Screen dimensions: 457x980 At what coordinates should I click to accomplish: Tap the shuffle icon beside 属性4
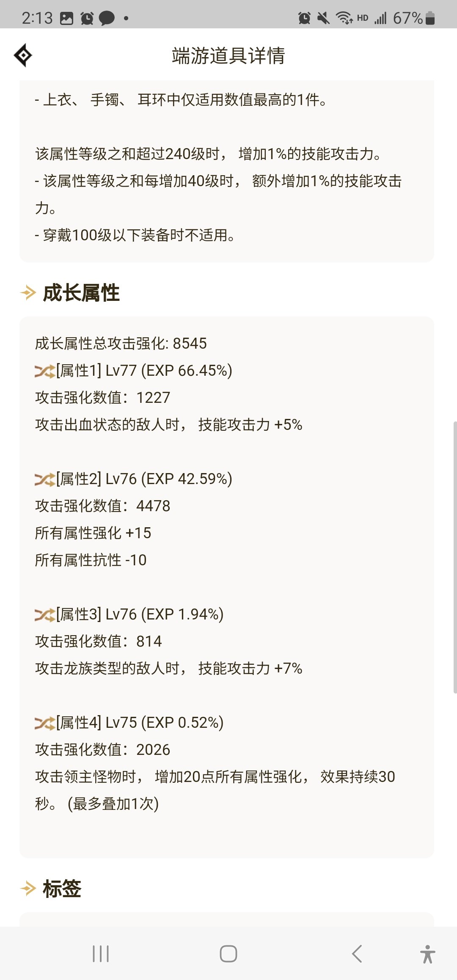coord(45,723)
